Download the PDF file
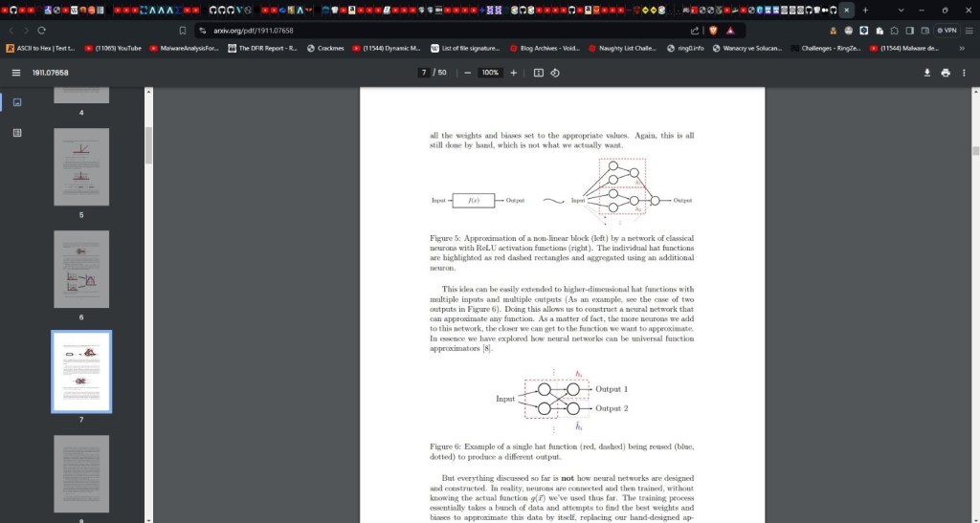Viewport: 980px width, 523px height. 926,73
